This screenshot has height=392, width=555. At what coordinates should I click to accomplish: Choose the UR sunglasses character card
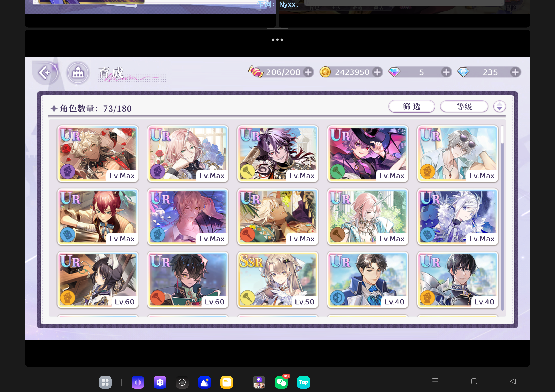click(457, 154)
